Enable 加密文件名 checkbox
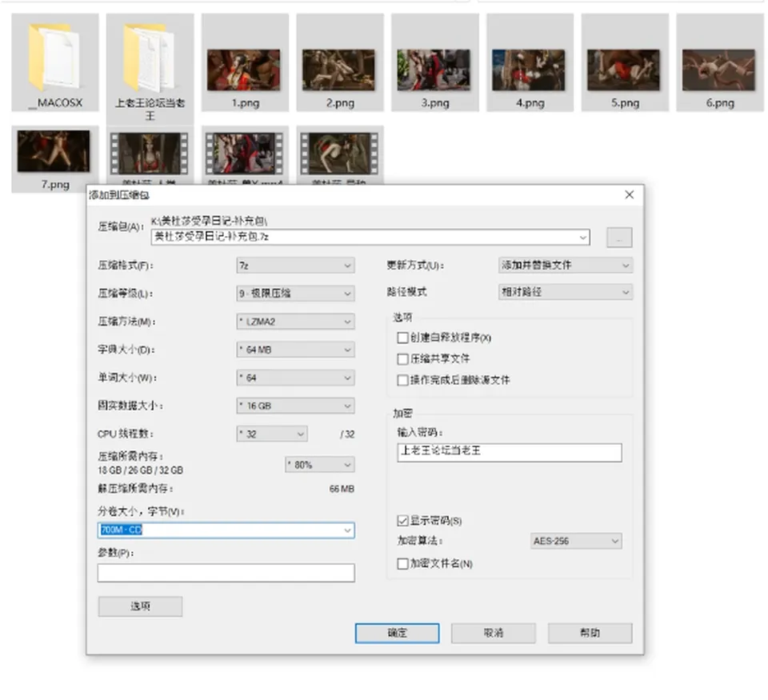 click(x=402, y=564)
